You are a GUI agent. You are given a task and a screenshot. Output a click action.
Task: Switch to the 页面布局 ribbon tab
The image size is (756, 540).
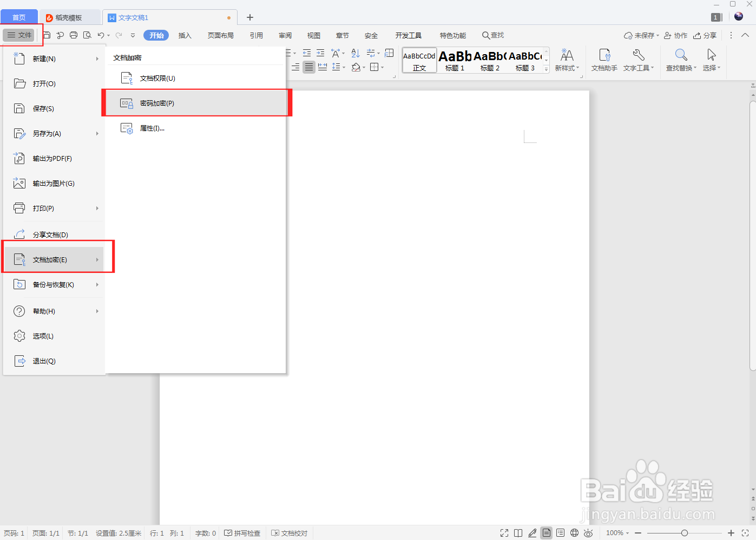[x=221, y=36]
